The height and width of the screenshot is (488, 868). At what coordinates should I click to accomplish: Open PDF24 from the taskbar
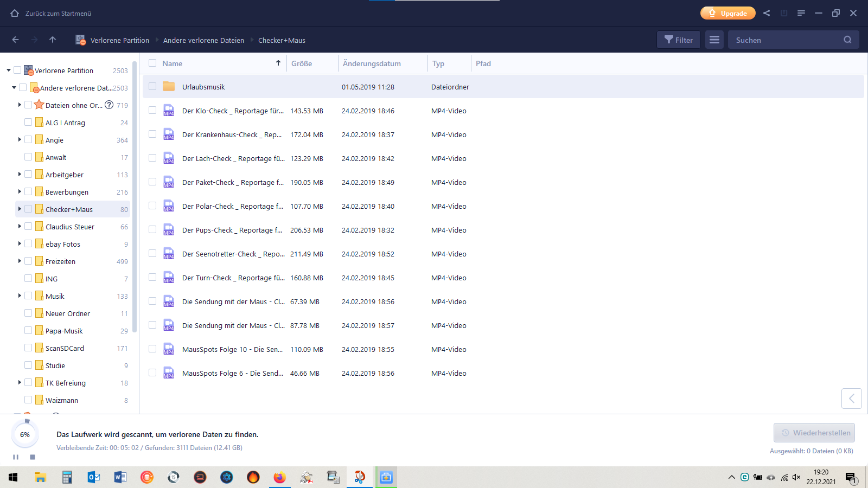tap(306, 477)
